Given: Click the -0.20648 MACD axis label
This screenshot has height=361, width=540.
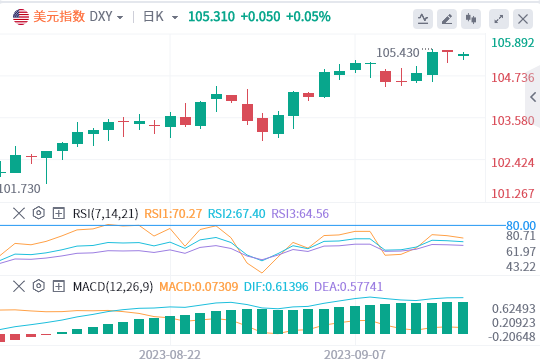Looking at the screenshot, I should pyautogui.click(x=511, y=337).
